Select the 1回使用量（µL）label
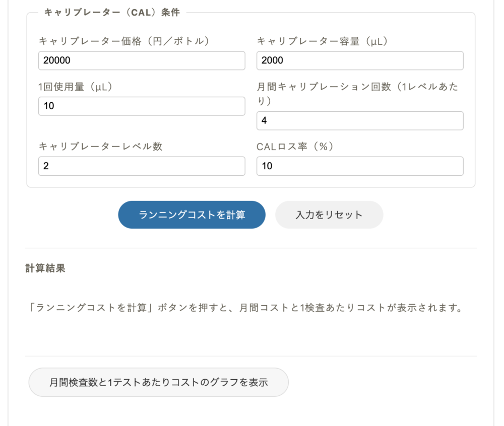 [76, 87]
